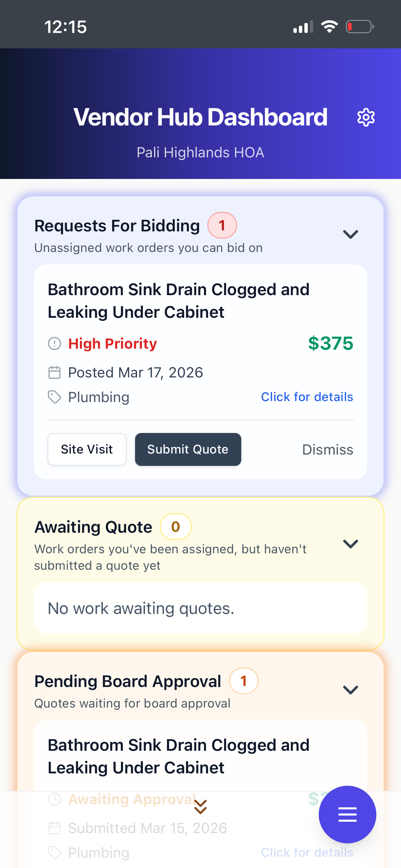Viewport: 401px width, 868px height.
Task: Click the calendar icon beside Posted date
Action: pos(54,373)
